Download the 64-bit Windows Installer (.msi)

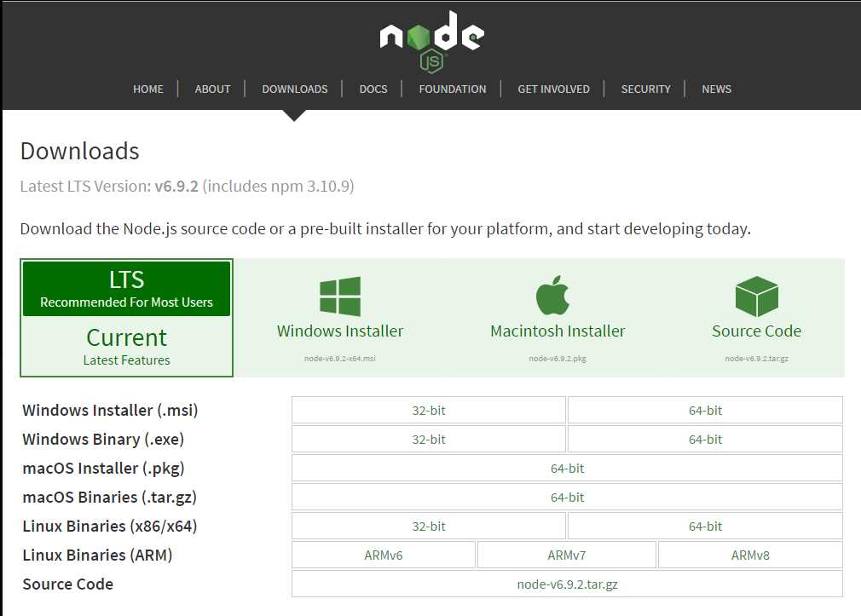coord(705,410)
